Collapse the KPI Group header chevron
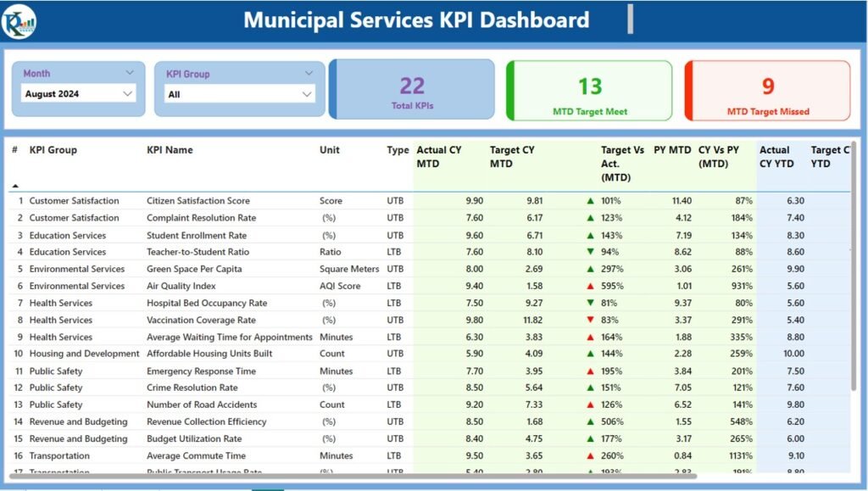The height and width of the screenshot is (491, 868). coord(309,73)
